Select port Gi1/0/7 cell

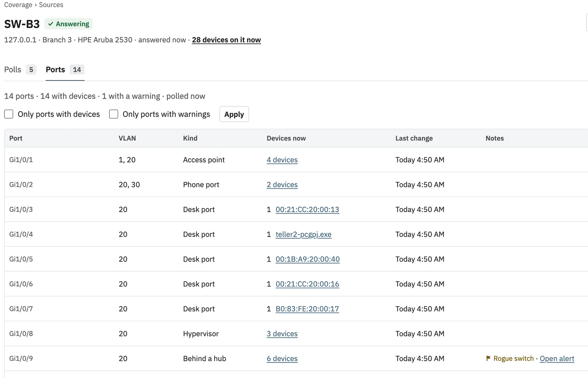(x=21, y=309)
